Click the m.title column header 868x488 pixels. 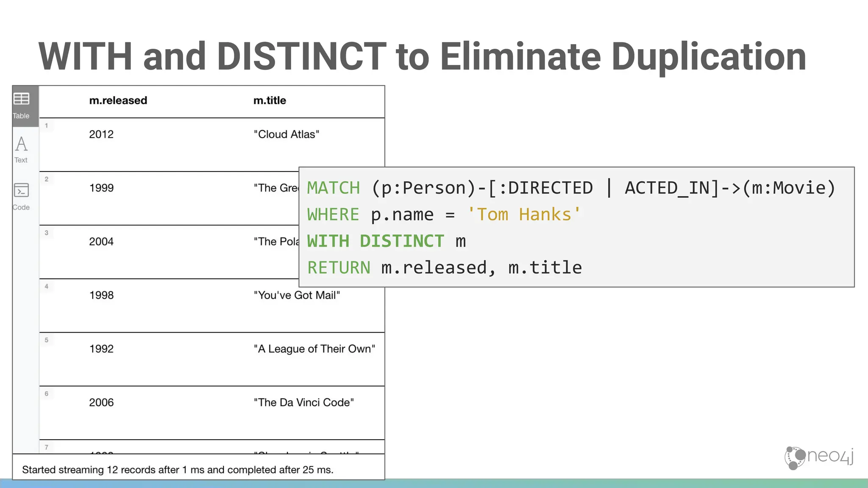pos(270,100)
